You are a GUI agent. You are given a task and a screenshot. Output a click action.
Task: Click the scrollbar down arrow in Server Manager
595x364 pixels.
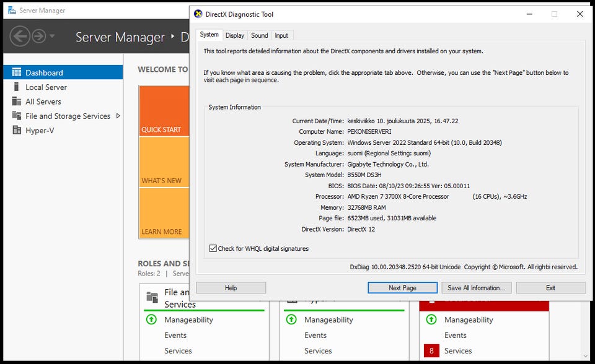coord(586,356)
